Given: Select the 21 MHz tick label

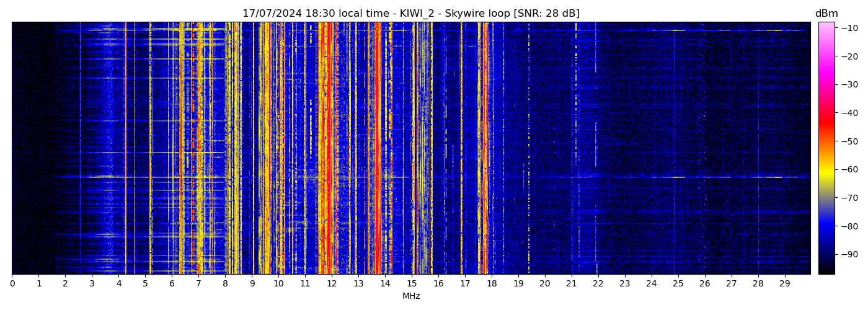Looking at the screenshot, I should (571, 283).
